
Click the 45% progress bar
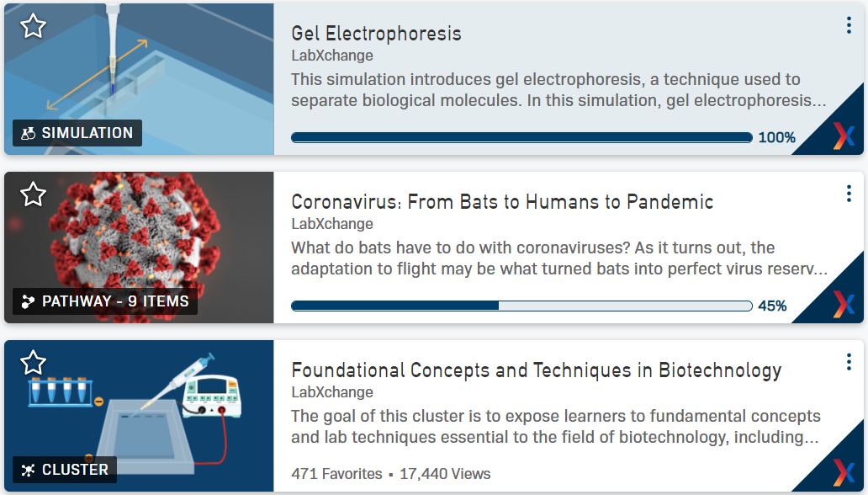(x=521, y=306)
